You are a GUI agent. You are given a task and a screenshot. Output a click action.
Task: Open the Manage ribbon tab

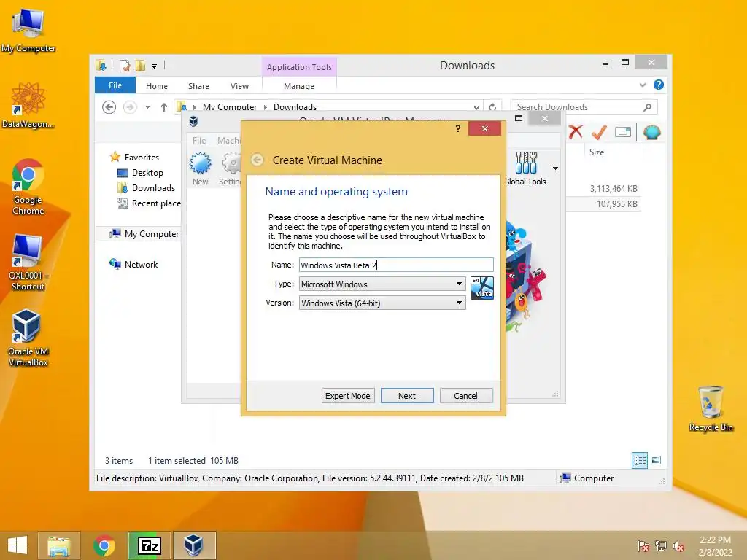[x=299, y=86]
